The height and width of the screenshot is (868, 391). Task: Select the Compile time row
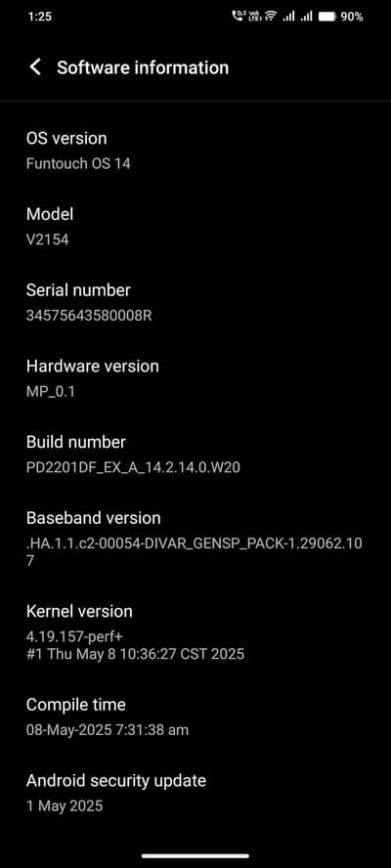195,716
